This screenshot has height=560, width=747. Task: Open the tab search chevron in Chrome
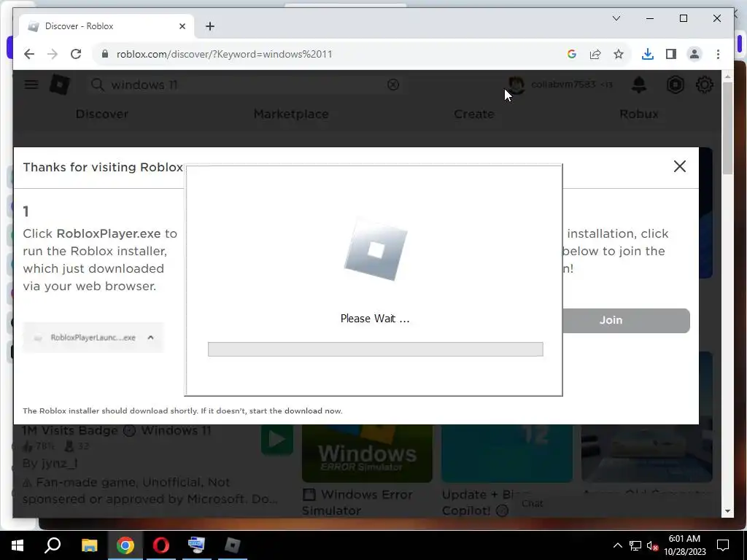(x=616, y=18)
